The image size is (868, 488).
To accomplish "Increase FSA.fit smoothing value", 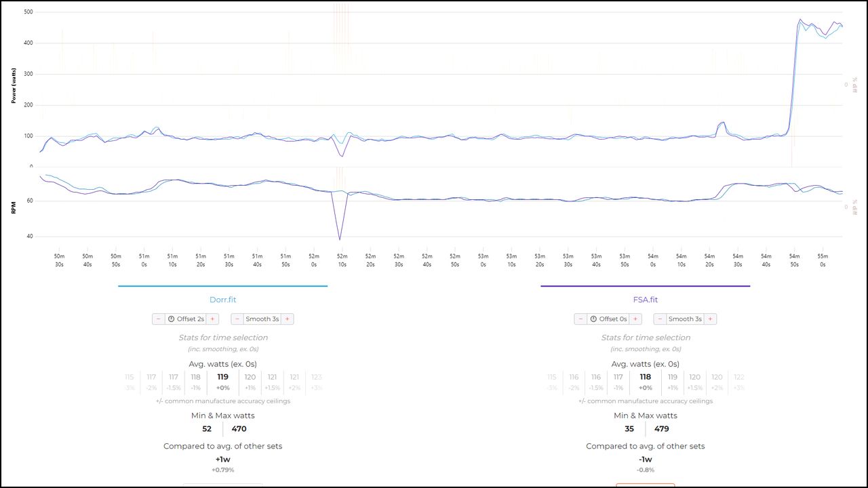I will pos(710,319).
